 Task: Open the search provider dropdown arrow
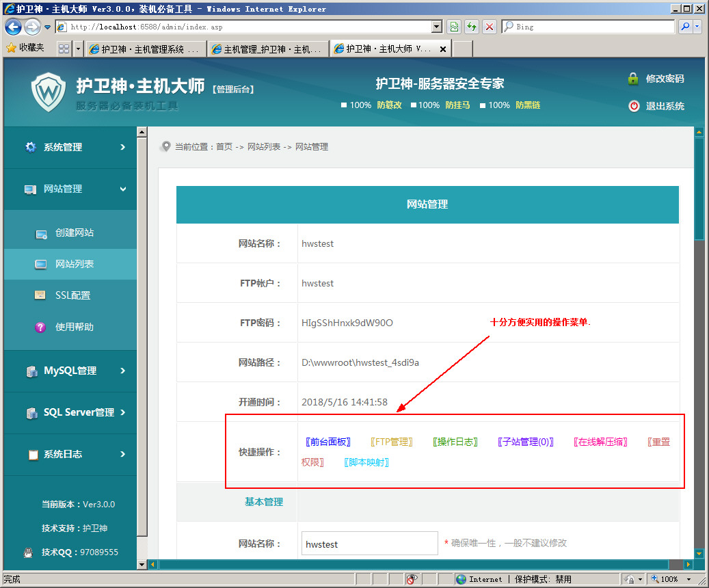coord(697,27)
